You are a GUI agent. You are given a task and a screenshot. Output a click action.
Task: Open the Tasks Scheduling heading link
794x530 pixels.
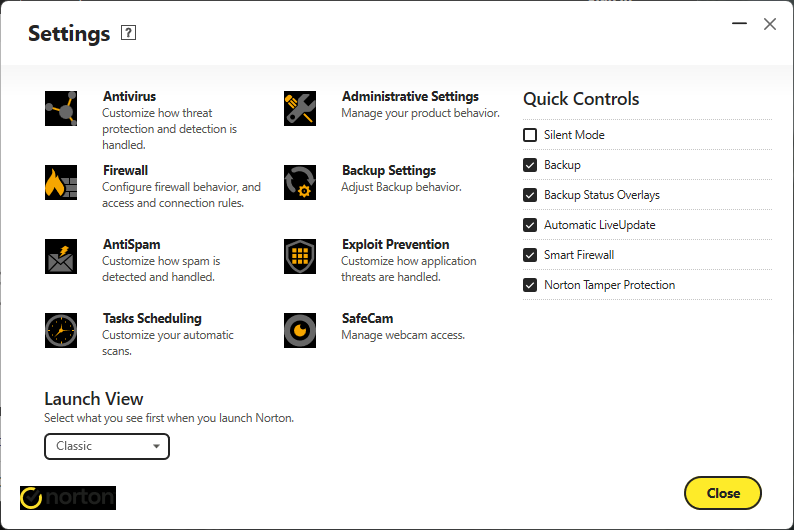152,318
